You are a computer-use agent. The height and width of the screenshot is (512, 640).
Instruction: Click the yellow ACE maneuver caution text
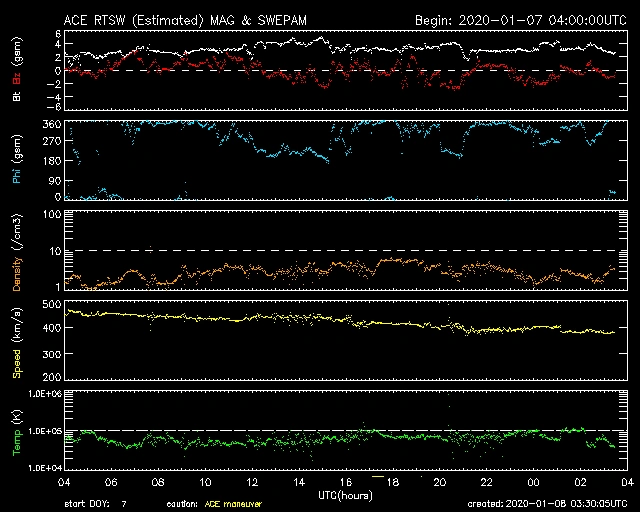pyautogui.click(x=231, y=504)
